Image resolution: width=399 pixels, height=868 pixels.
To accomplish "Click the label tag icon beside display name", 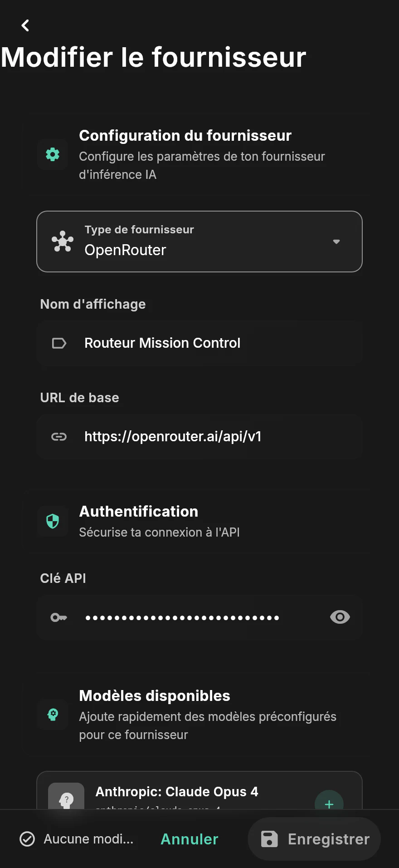I will coord(59,343).
